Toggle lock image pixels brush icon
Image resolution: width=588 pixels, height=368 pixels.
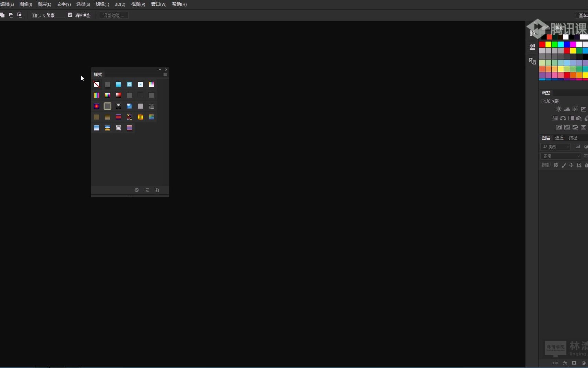[x=564, y=165]
